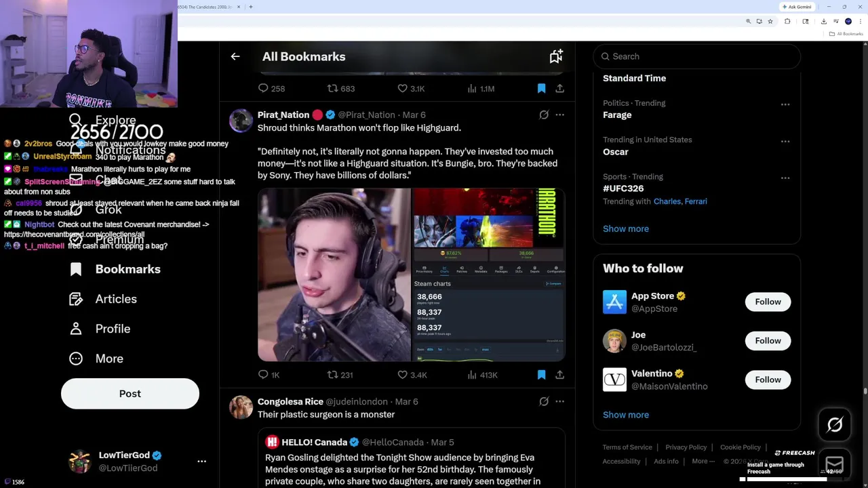
Task: View analytics showing 413K views
Action: [x=483, y=375]
